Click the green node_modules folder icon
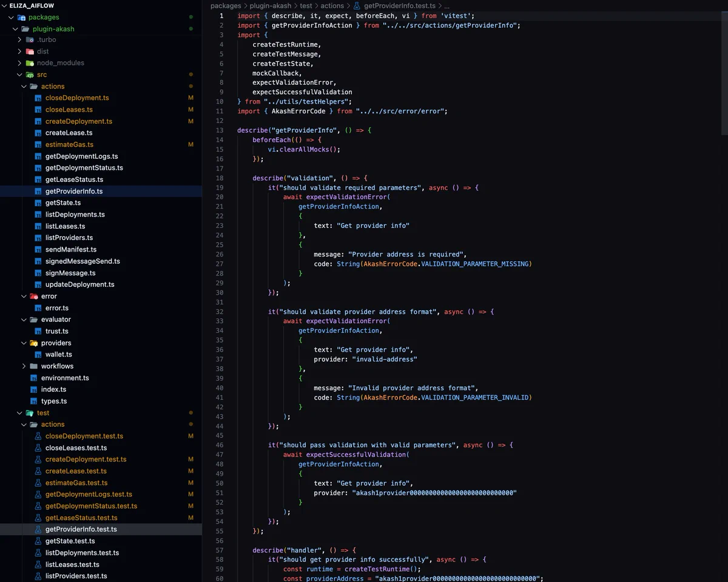 [30, 63]
